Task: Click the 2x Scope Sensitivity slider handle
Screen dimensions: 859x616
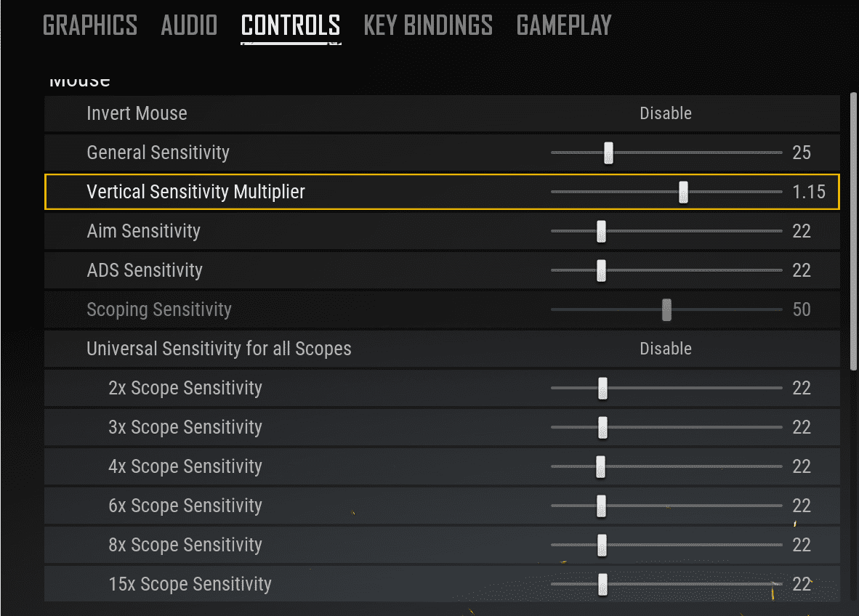Action: tap(602, 388)
